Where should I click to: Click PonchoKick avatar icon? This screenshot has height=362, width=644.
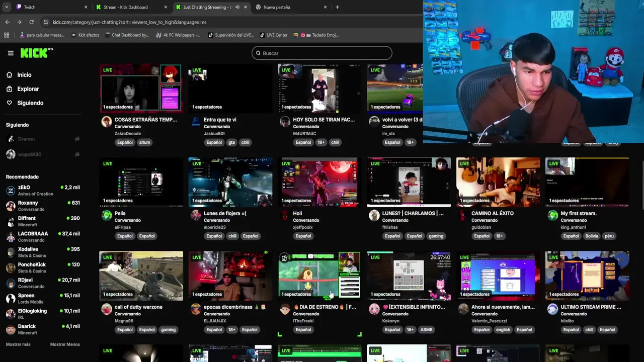coord(11,268)
